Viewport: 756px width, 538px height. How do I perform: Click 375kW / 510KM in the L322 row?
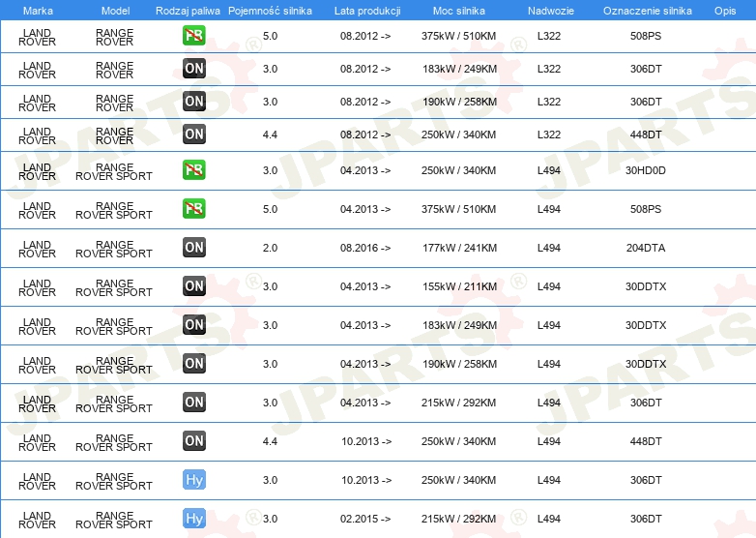[458, 36]
